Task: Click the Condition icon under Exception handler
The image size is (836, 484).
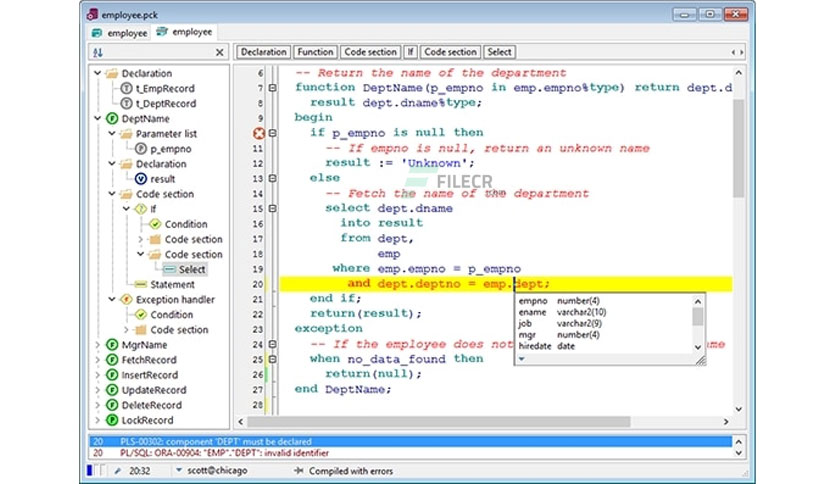Action: [141, 314]
